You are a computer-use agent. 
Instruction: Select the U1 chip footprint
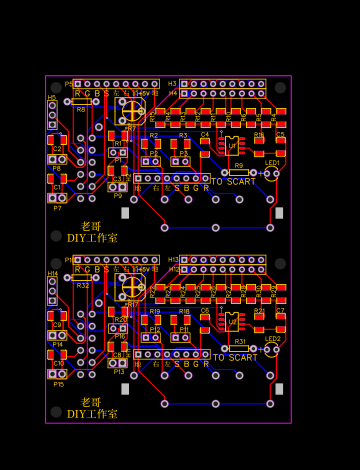point(232,146)
